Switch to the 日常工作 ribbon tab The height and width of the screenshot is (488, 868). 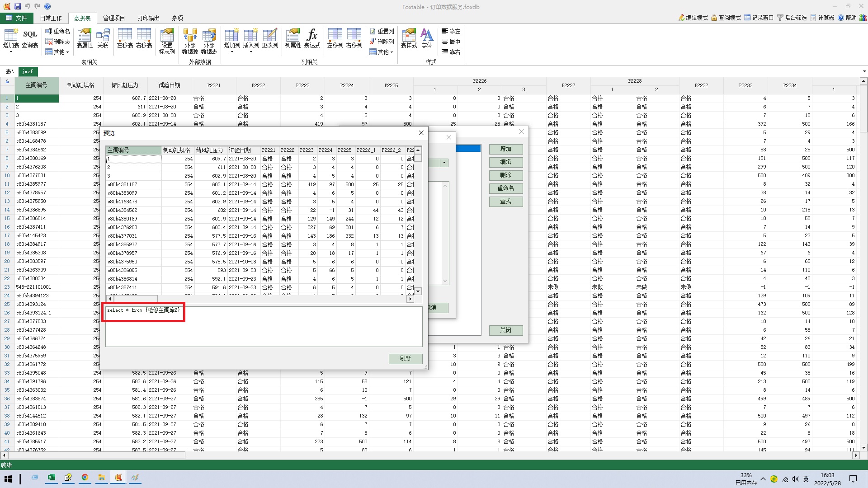coord(51,18)
